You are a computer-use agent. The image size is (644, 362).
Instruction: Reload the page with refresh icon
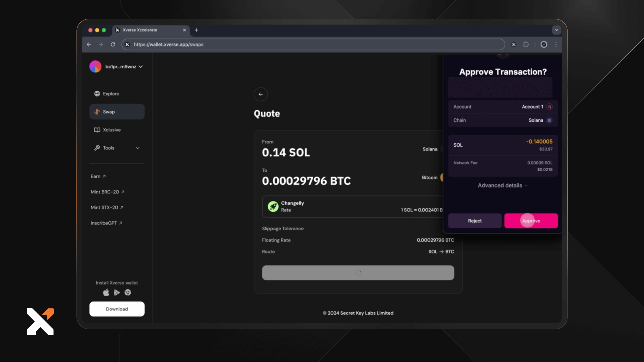113,44
